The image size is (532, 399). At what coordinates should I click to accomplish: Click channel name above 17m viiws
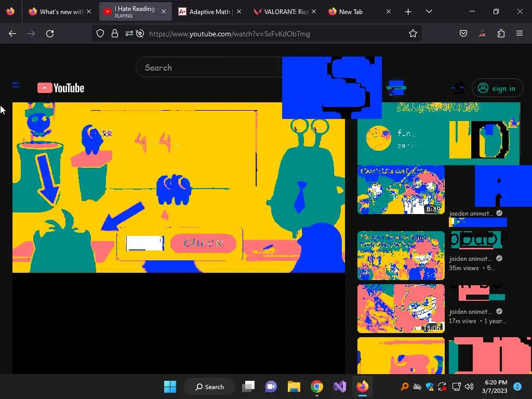(470, 312)
